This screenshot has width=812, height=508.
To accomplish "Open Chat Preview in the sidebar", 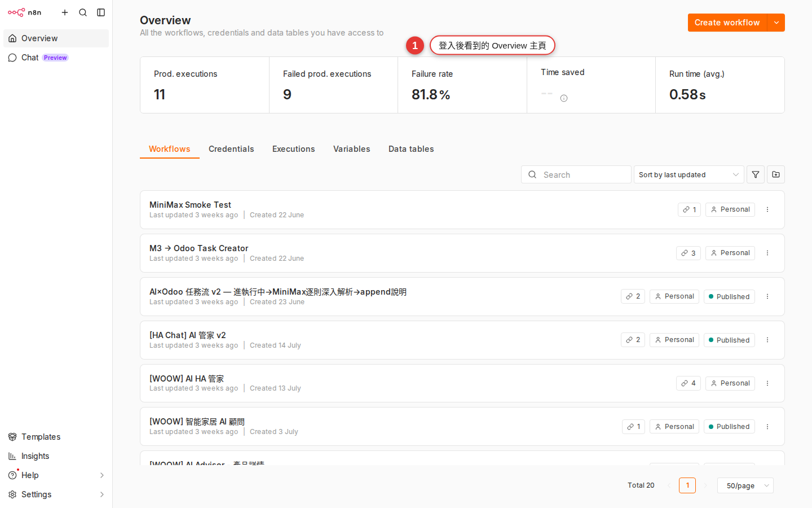I will click(56, 58).
